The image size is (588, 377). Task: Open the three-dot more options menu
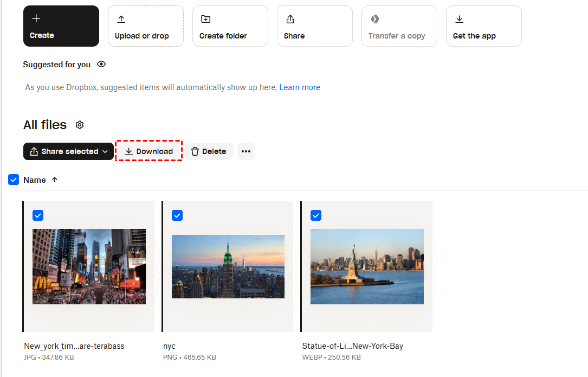246,151
